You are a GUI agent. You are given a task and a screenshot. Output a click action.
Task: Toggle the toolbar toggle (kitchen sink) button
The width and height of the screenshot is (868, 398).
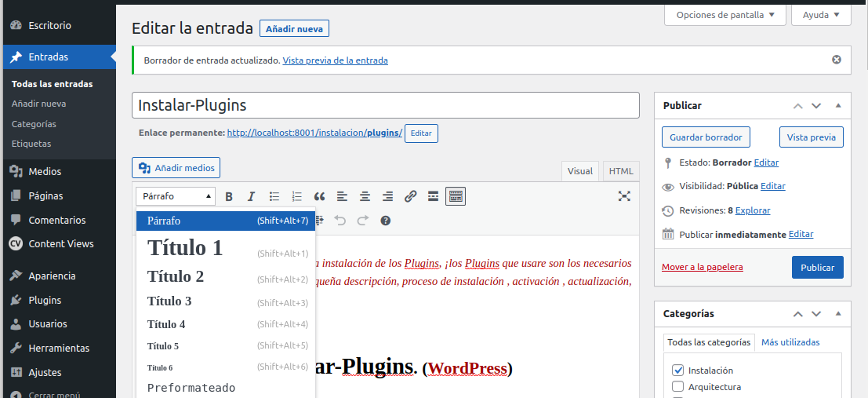456,196
